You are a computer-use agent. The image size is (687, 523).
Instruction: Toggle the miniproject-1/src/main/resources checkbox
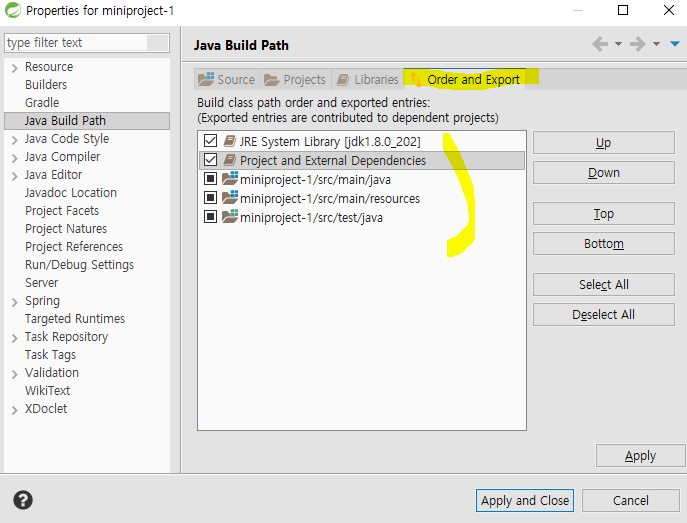pos(210,198)
